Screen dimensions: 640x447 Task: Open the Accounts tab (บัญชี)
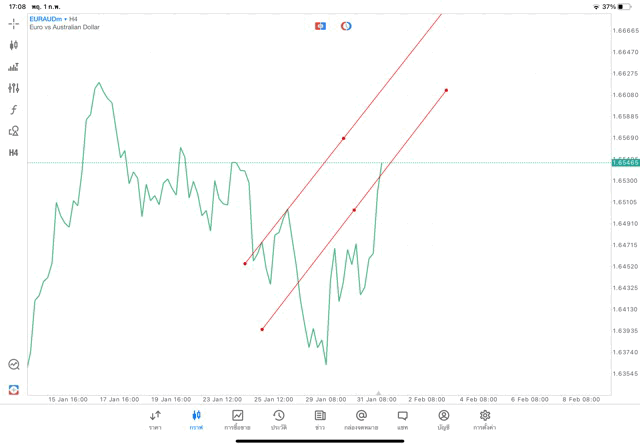pos(443,420)
